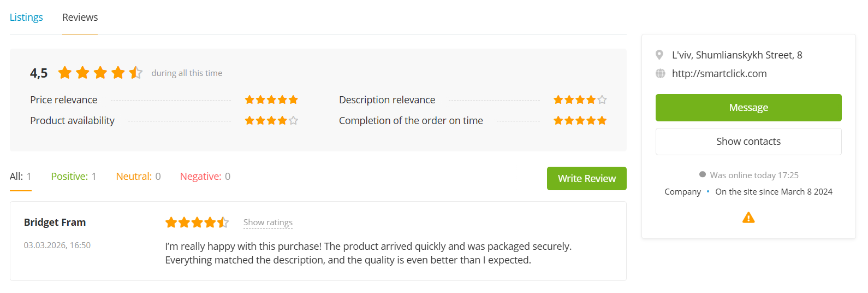Reveal seller details with Show contacts
This screenshot has width=868, height=293.
click(748, 142)
